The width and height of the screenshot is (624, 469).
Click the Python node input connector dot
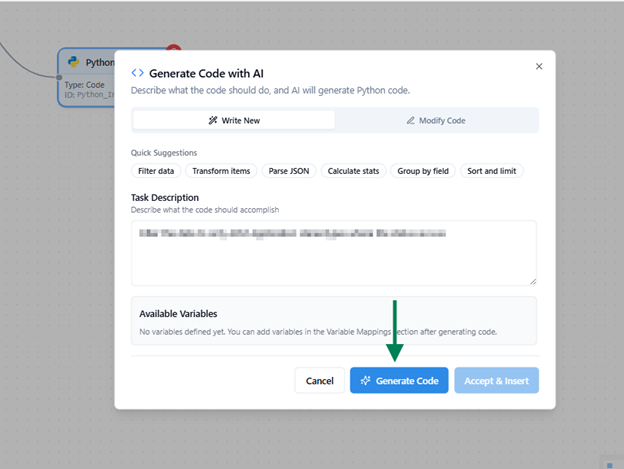59,77
